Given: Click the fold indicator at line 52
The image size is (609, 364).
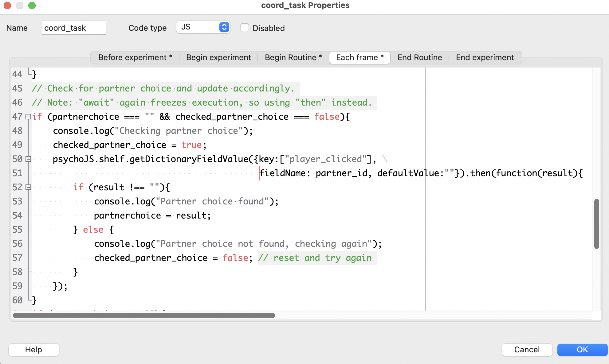Looking at the screenshot, I should pos(28,187).
